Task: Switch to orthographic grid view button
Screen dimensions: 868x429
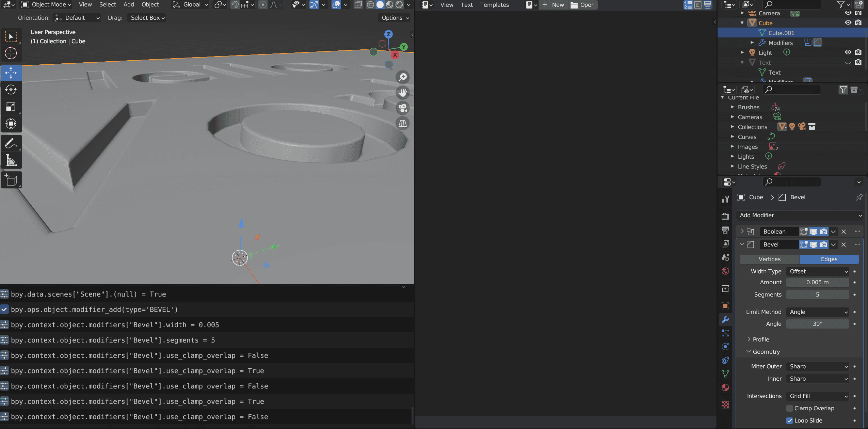Action: tap(403, 124)
